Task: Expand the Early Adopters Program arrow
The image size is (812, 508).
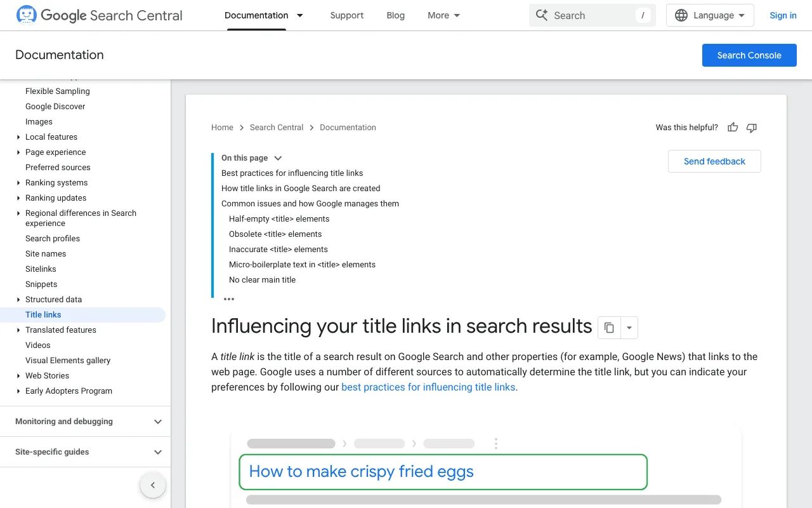Action: [18, 391]
